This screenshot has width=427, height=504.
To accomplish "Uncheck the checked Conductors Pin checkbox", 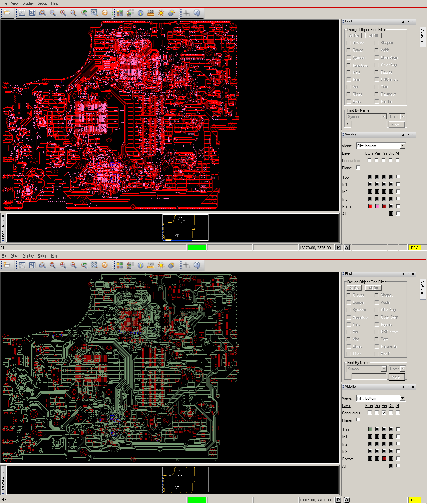I will [384, 412].
